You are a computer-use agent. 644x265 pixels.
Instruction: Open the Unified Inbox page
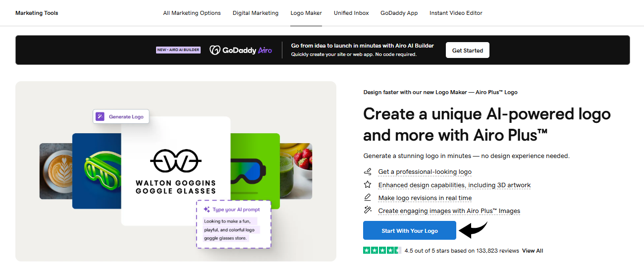(351, 13)
